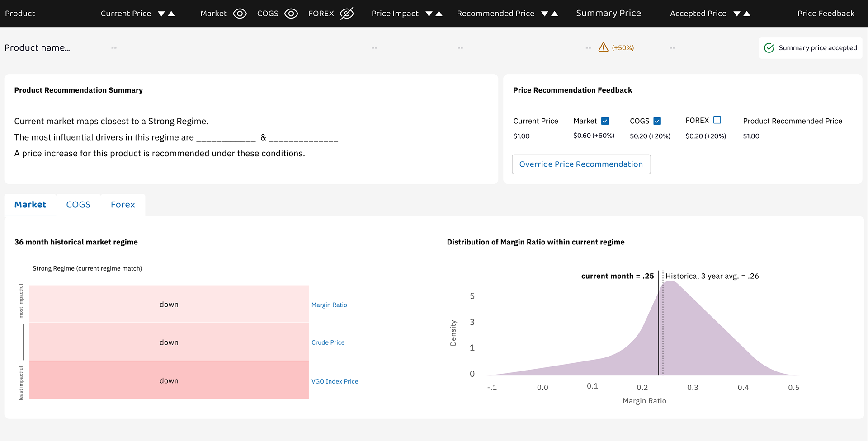Screen dimensions: 868x441
Task: Sort Current Price ascending with up arrow
Action: click(x=171, y=14)
